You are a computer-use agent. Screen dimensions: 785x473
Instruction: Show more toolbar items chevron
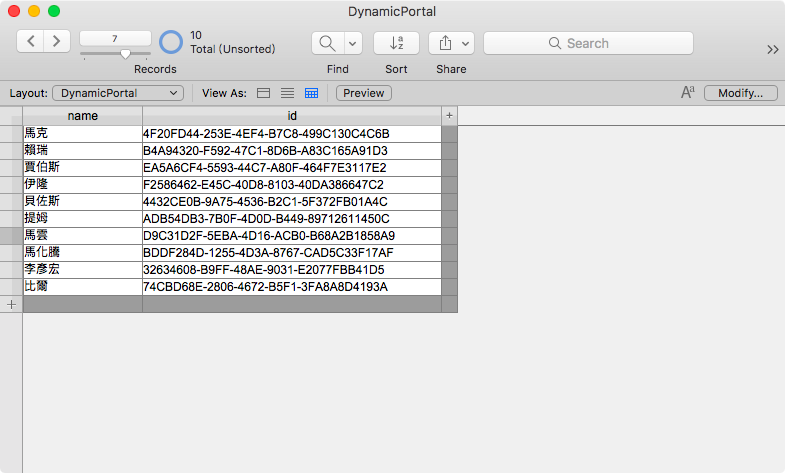772,49
